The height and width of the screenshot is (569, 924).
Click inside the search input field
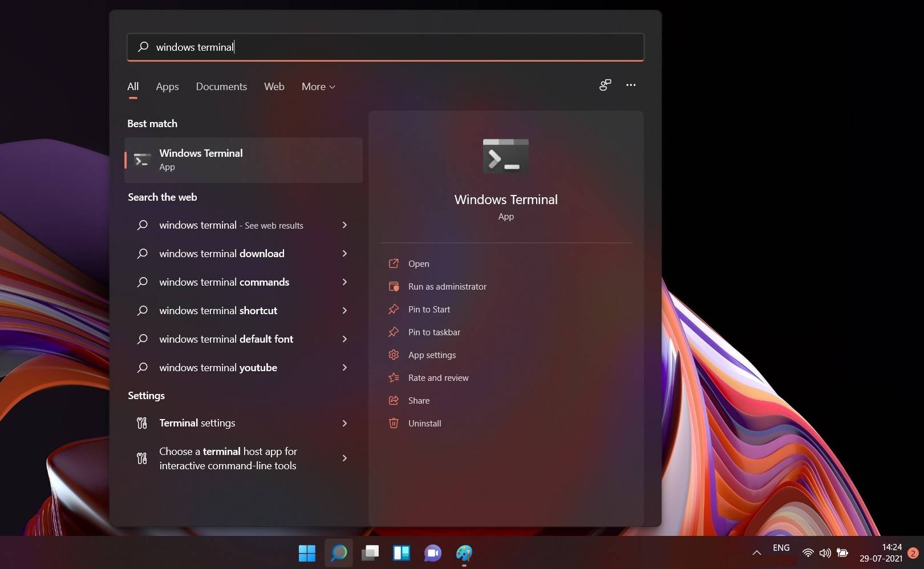pyautogui.click(x=385, y=47)
